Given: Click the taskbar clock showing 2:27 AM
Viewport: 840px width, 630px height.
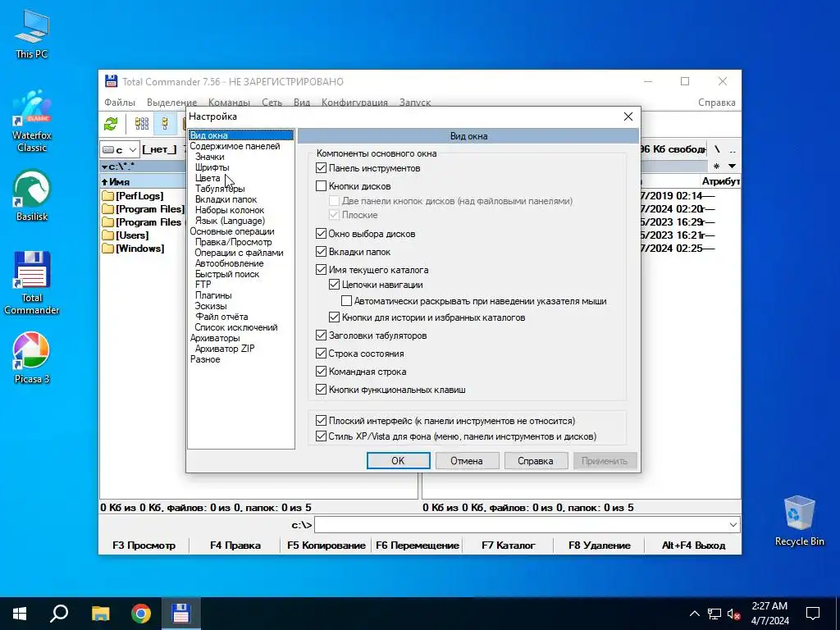Looking at the screenshot, I should [x=769, y=614].
